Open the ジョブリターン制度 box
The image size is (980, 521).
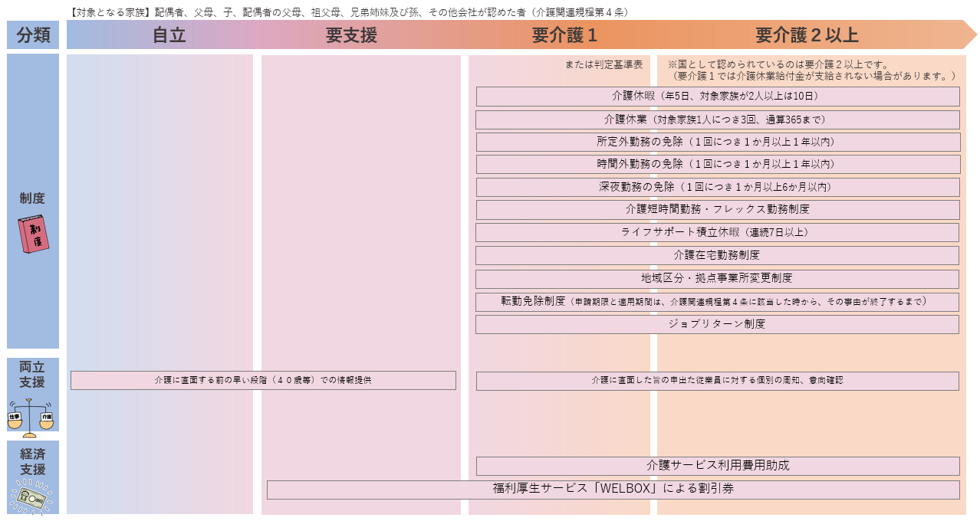pos(717,324)
